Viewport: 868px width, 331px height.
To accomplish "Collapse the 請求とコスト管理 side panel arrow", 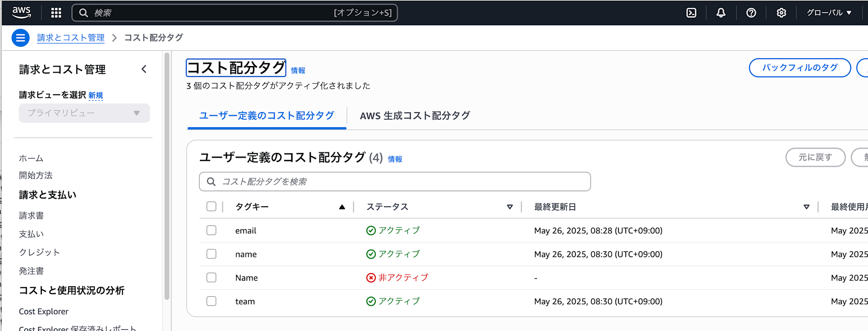I will pyautogui.click(x=144, y=69).
